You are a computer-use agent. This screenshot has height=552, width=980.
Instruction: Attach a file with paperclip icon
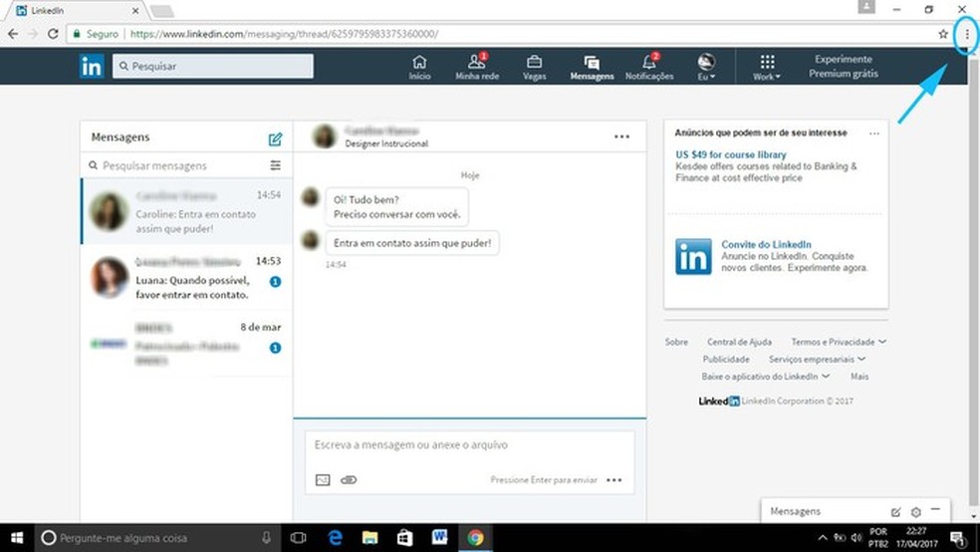349,480
